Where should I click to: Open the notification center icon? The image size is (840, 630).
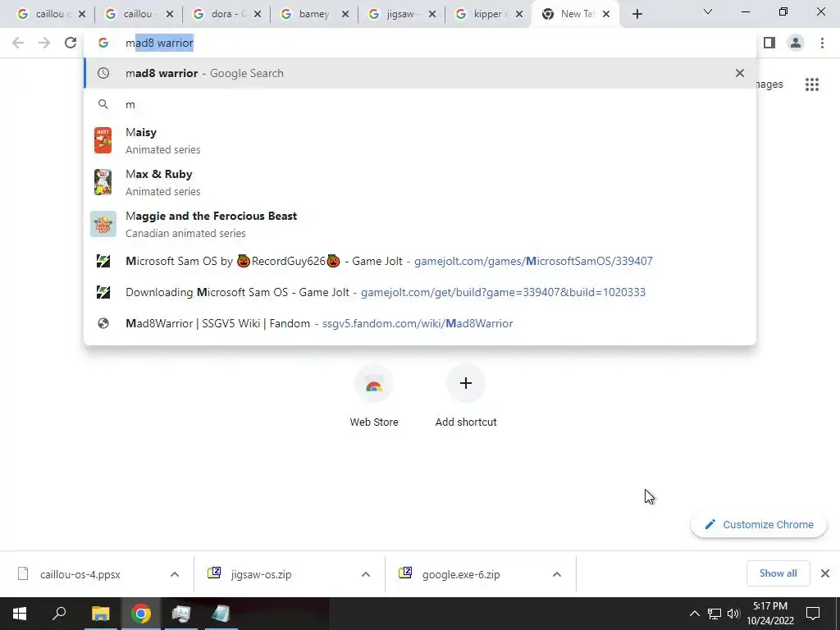pyautogui.click(x=813, y=614)
